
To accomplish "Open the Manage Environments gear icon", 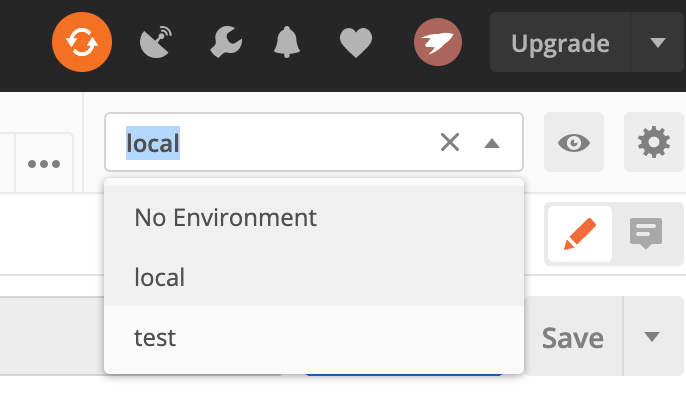I will (653, 143).
